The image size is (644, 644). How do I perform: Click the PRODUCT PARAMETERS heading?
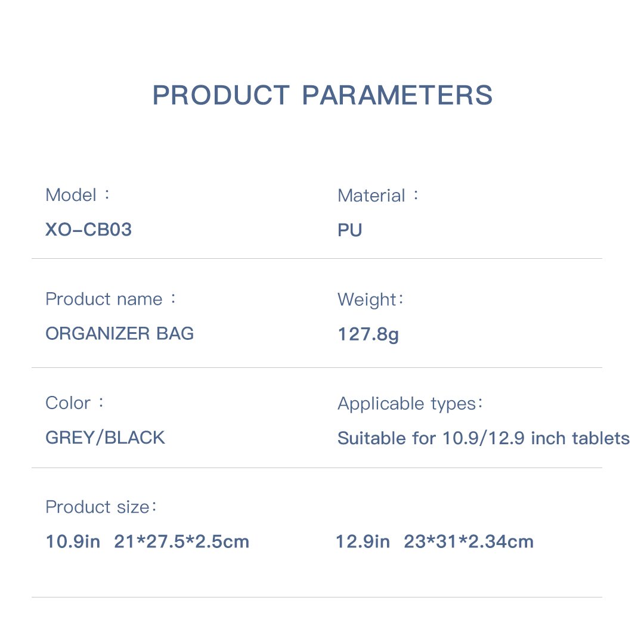tap(322, 95)
